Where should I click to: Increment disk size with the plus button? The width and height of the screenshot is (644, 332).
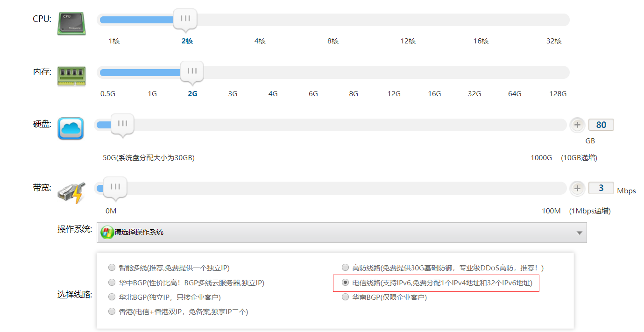[x=577, y=125]
